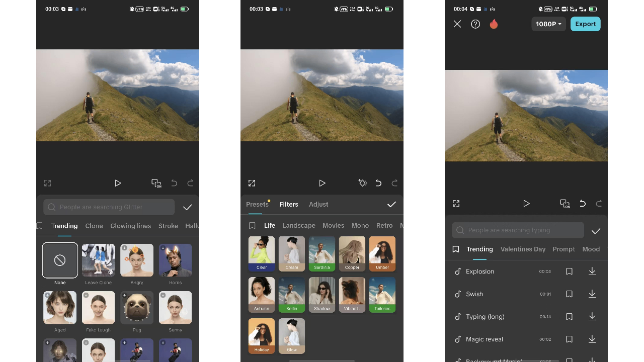Open saved effects via the bookmark icon
Image resolution: width=644 pixels, height=362 pixels.
40,226
